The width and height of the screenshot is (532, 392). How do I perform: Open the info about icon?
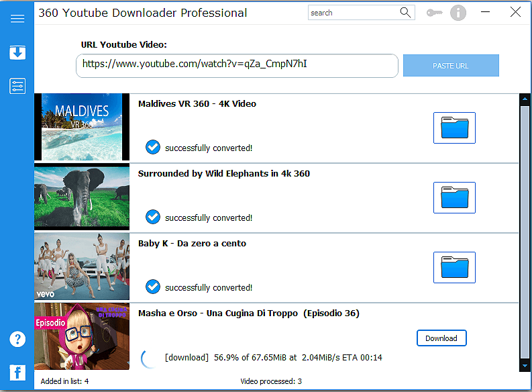pos(458,13)
